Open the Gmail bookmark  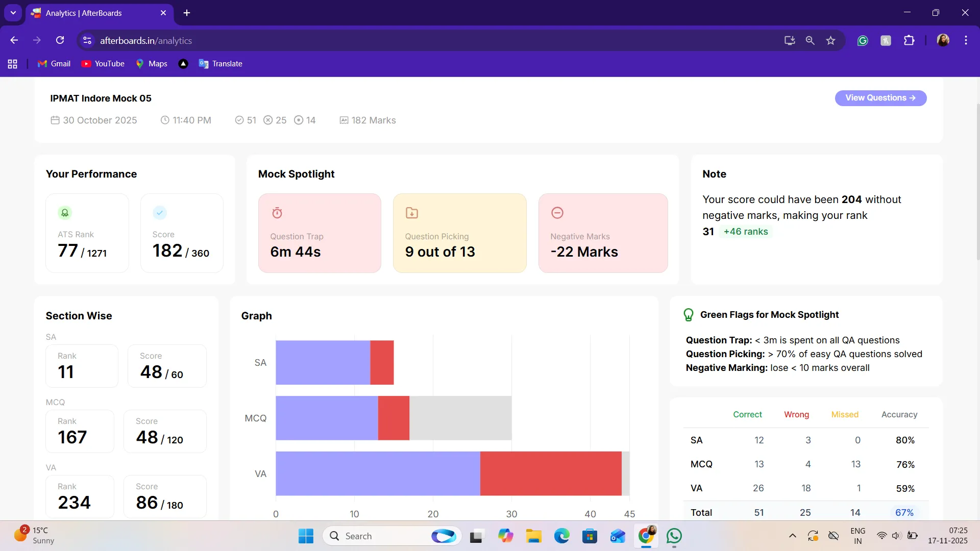coord(54,64)
